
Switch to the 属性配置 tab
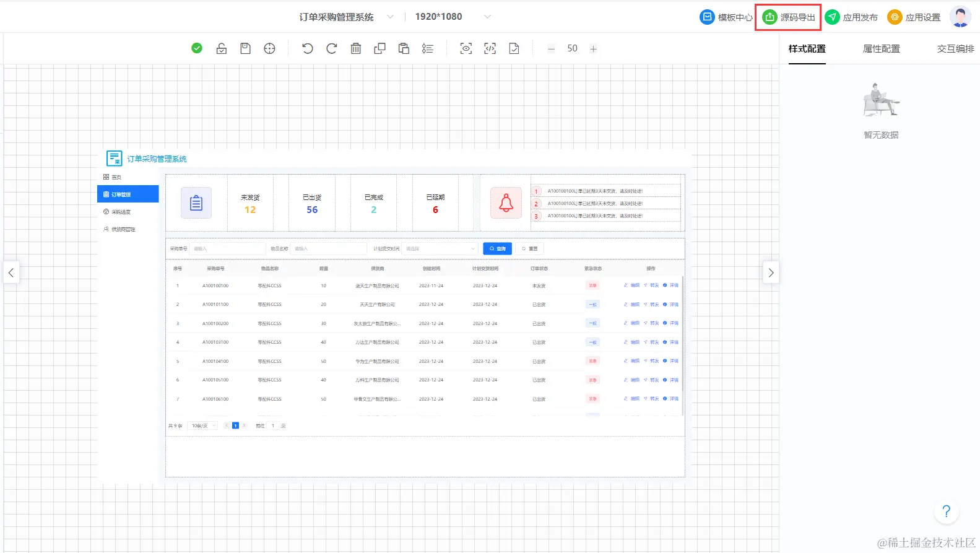click(x=881, y=48)
